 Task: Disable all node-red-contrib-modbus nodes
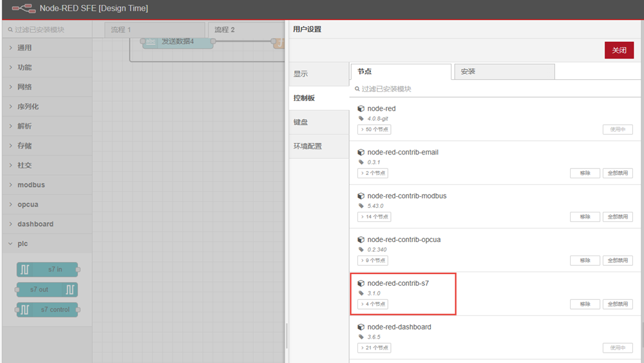[x=618, y=217]
